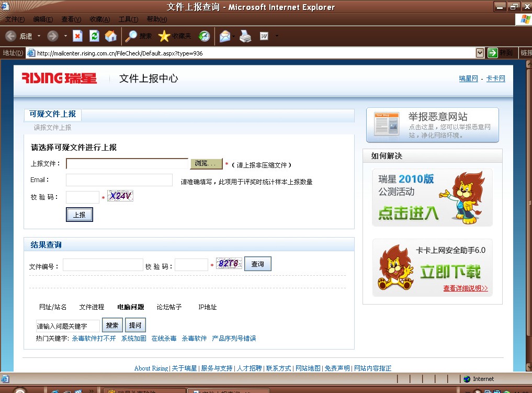The width and height of the screenshot is (532, 393).
Task: Focus the 校验码 field beside 82T8 captcha
Action: [x=191, y=265]
